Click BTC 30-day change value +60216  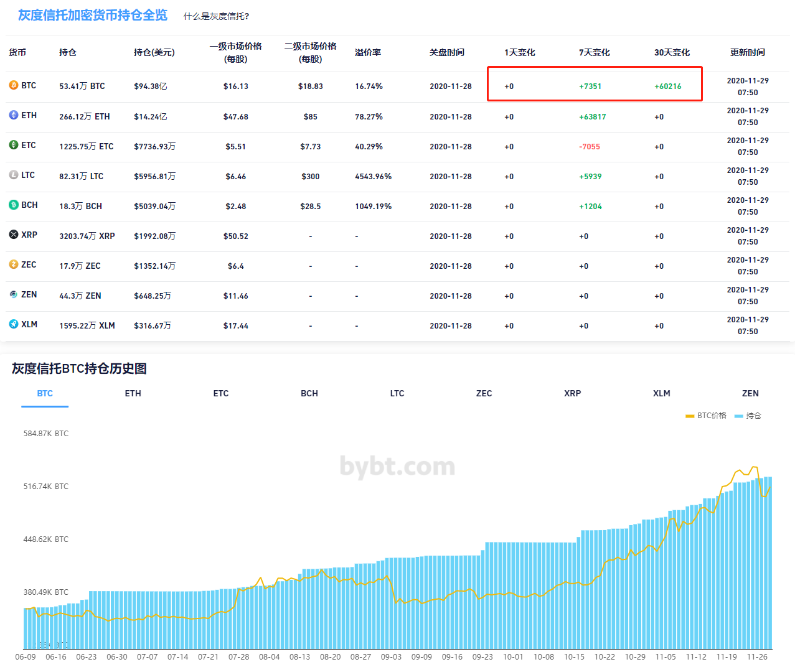coord(667,86)
